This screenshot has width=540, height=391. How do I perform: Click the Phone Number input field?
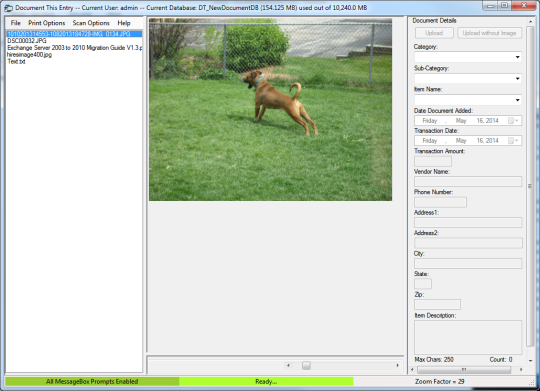[440, 202]
